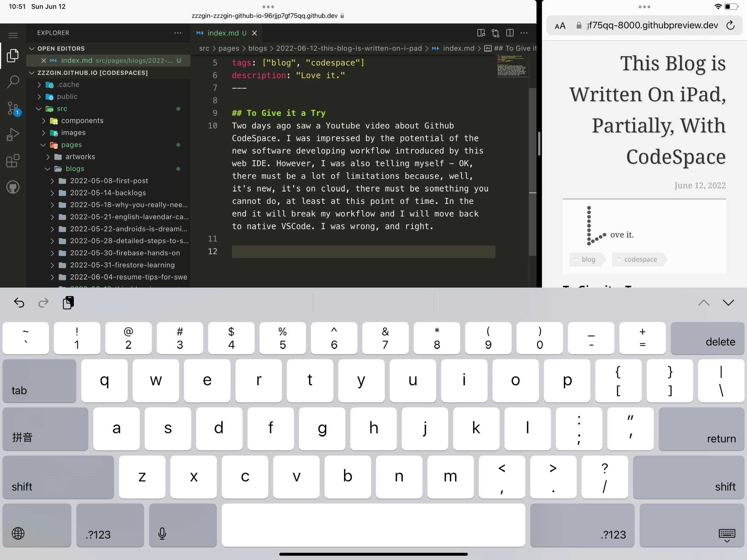Tap the keyboard paste clipboard icon
The width and height of the screenshot is (747, 560).
[68, 302]
